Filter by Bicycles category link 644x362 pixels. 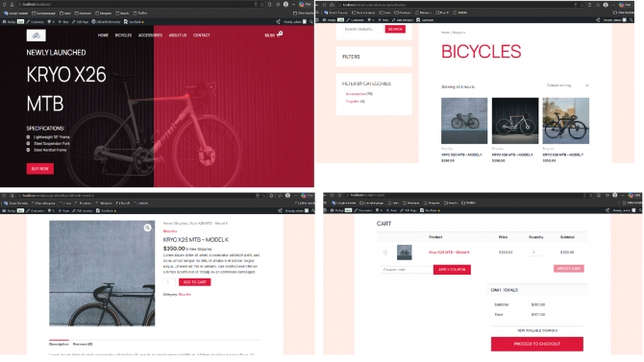pyautogui.click(x=353, y=102)
